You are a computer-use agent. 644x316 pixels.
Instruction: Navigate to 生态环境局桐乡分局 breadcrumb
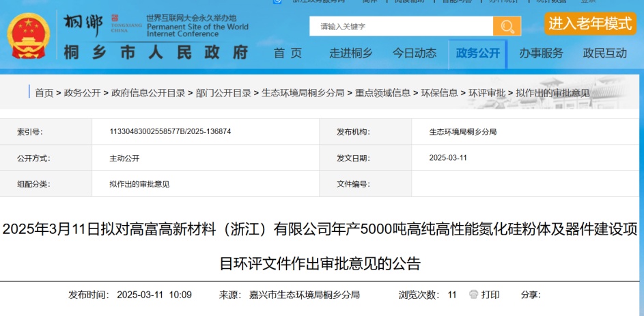coord(303,93)
